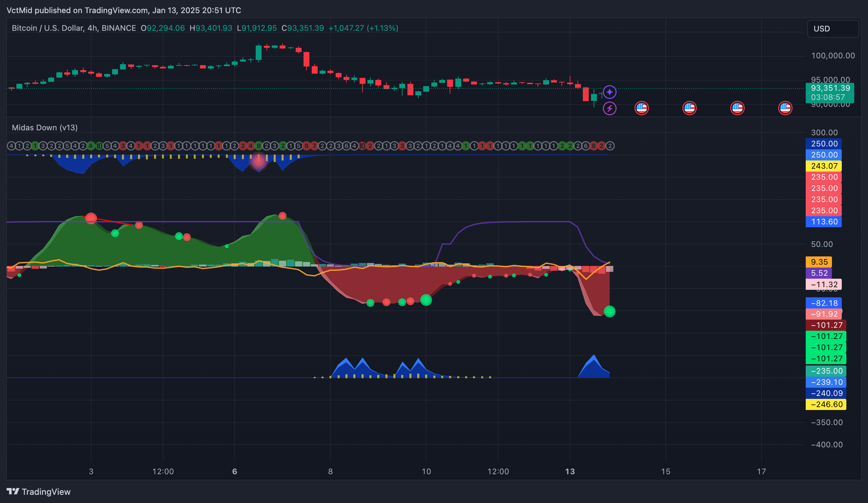Click the purple star event icon

tap(609, 92)
